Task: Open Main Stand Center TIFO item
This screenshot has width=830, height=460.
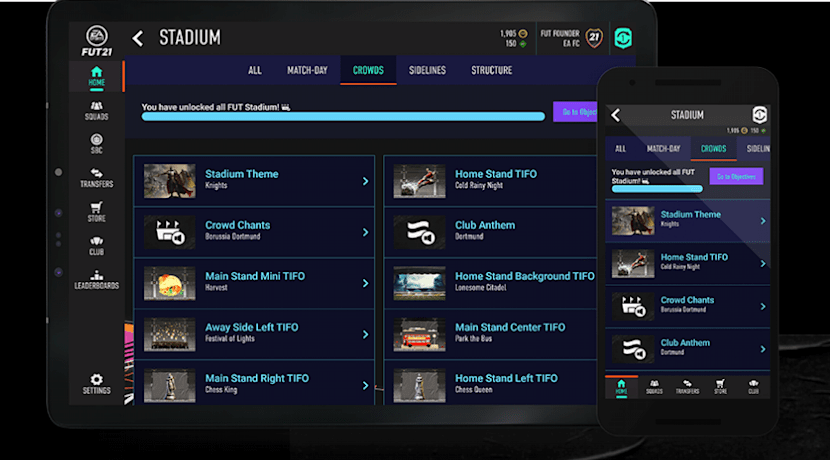Action: coord(490,335)
